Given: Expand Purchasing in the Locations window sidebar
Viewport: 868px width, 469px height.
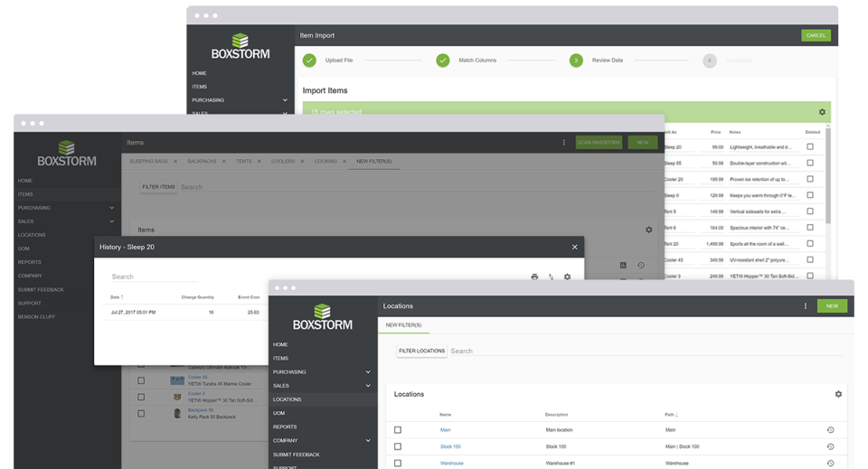Looking at the screenshot, I should coord(368,371).
